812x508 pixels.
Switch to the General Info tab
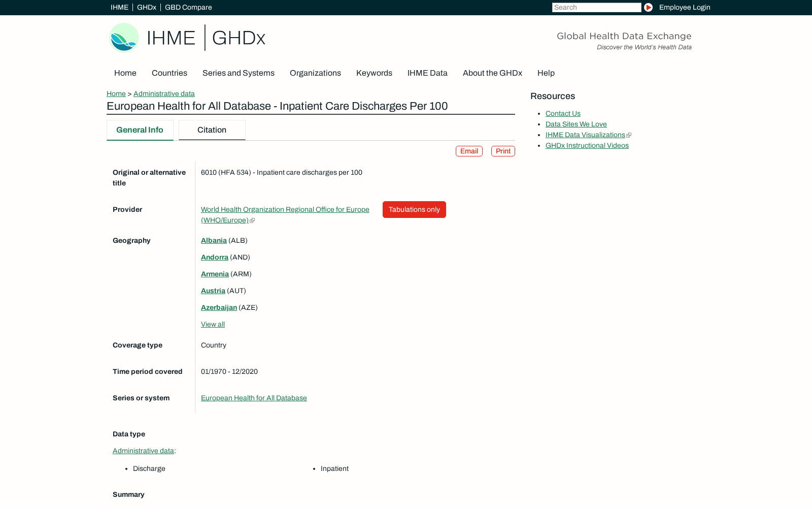[x=140, y=130]
